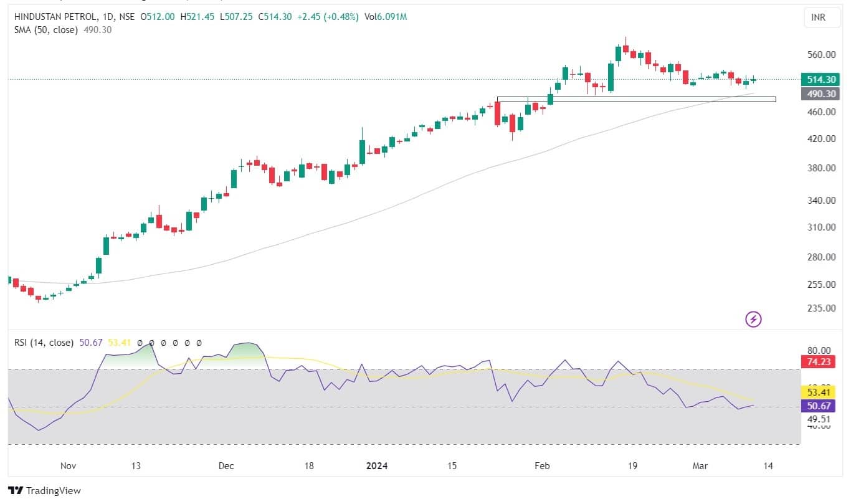Click the 14 date label on time axis
Screen dimensions: 851x504
tap(768, 466)
